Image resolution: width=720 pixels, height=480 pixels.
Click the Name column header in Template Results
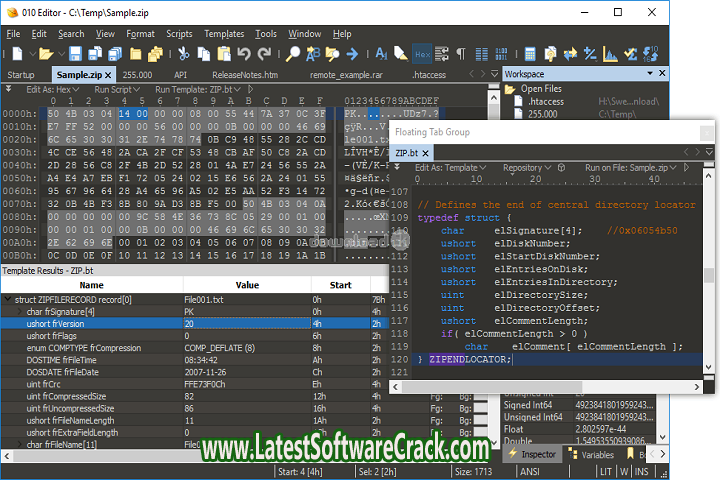pyautogui.click(x=90, y=285)
